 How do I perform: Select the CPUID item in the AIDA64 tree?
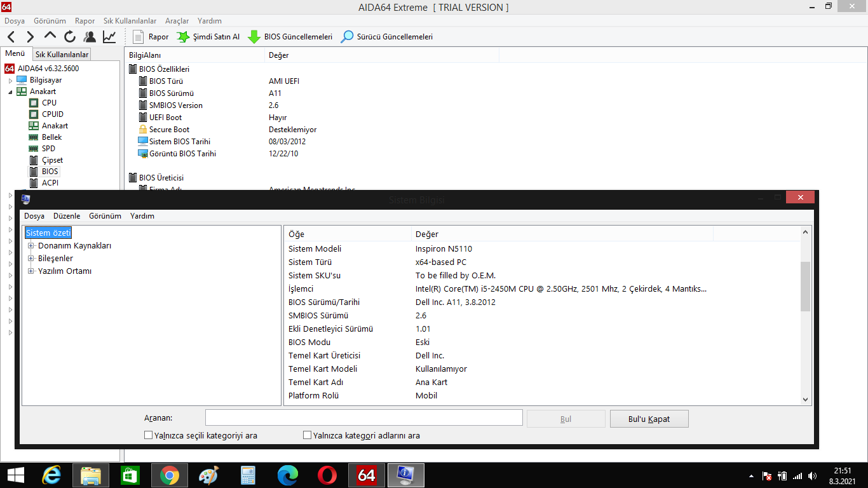pos(53,114)
